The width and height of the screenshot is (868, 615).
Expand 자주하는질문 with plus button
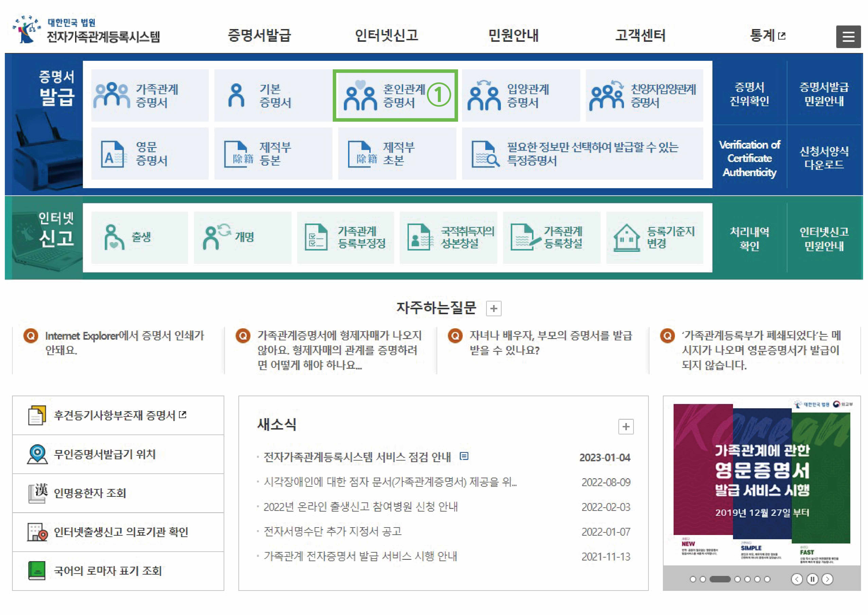tap(494, 309)
